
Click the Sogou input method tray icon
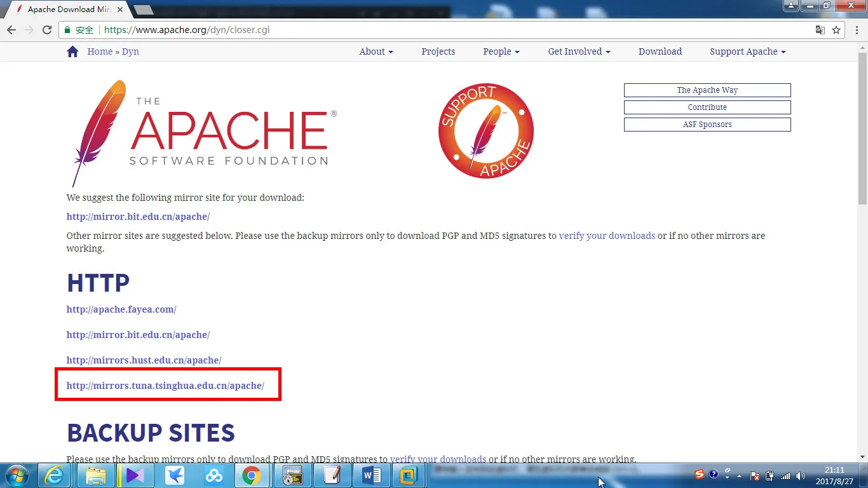point(700,475)
